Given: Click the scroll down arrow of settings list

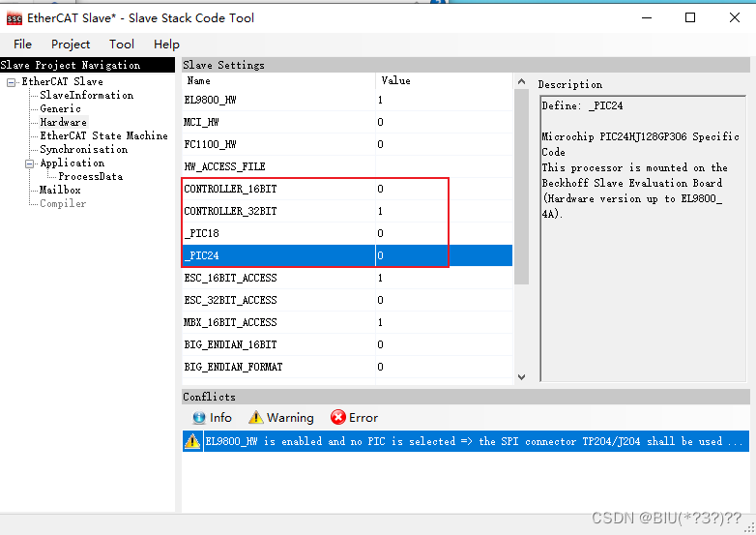Looking at the screenshot, I should coord(521,376).
